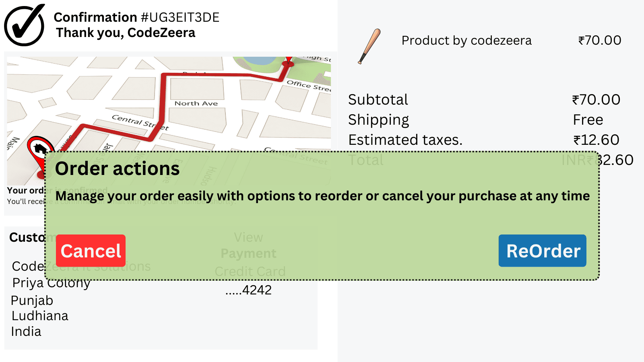Click the Estimated taxes amount
This screenshot has width=644, height=362.
[x=597, y=140]
